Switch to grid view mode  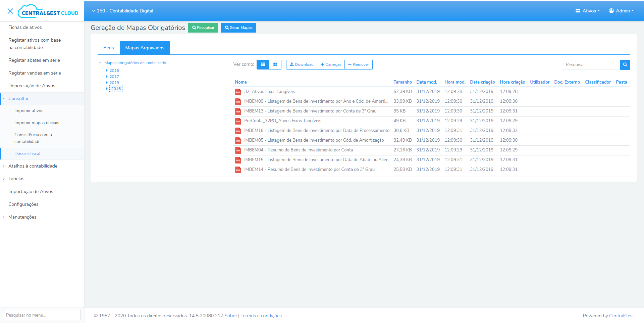point(275,64)
